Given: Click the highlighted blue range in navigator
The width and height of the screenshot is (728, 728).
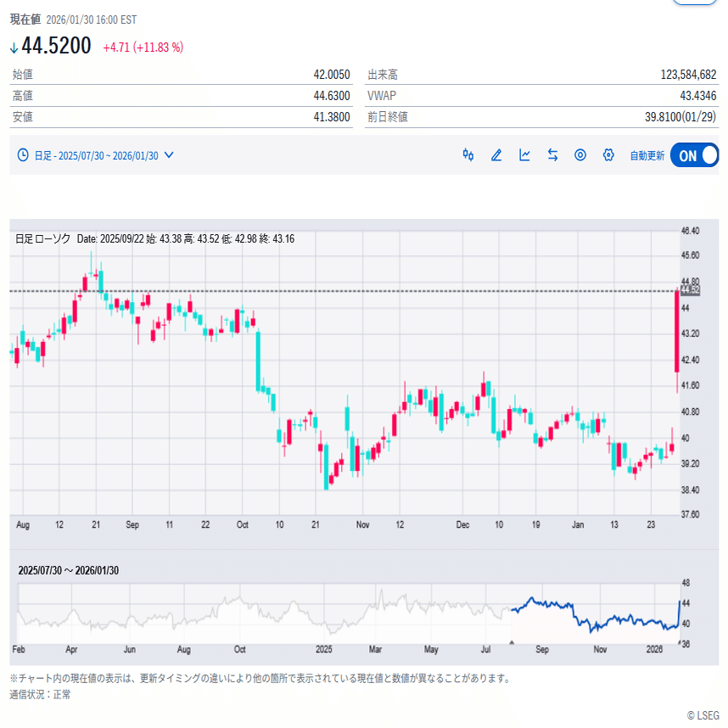Looking at the screenshot, I should point(594,616).
